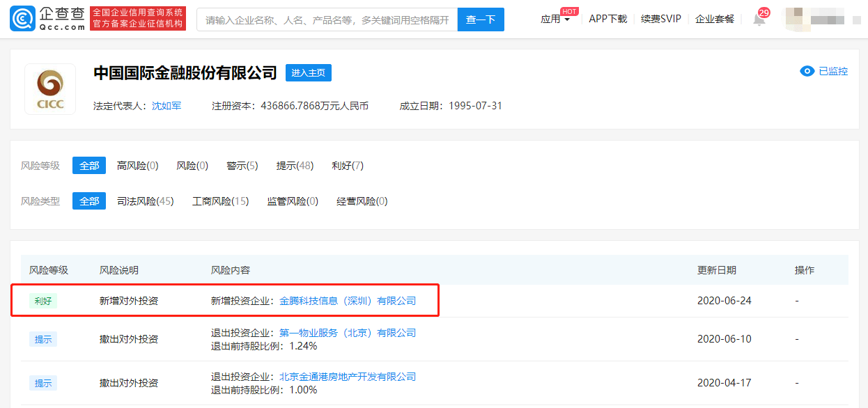Select 工商风险(15) risk type filter
The width and height of the screenshot is (868, 408).
[x=220, y=201]
